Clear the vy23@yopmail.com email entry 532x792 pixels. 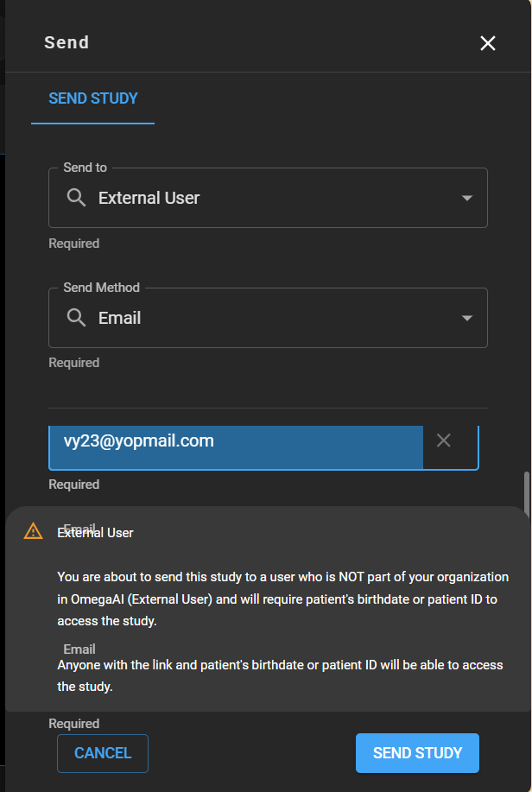(x=444, y=440)
